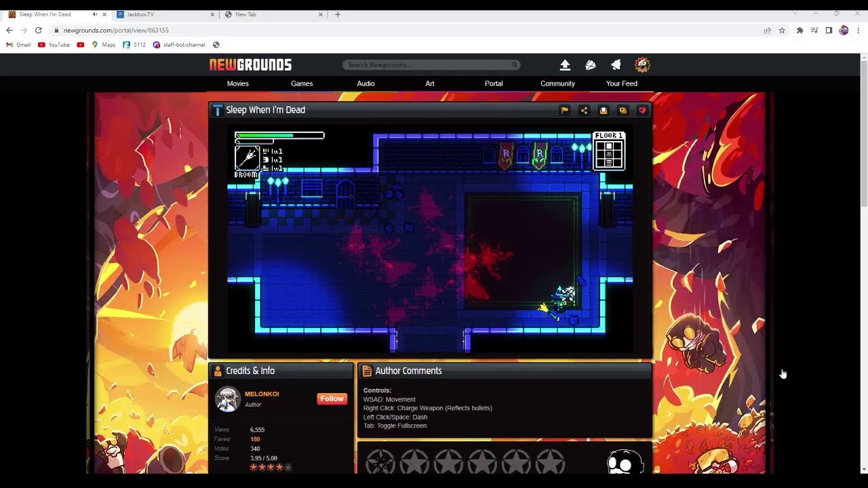
Task: Open the Audio menu
Action: coord(366,83)
